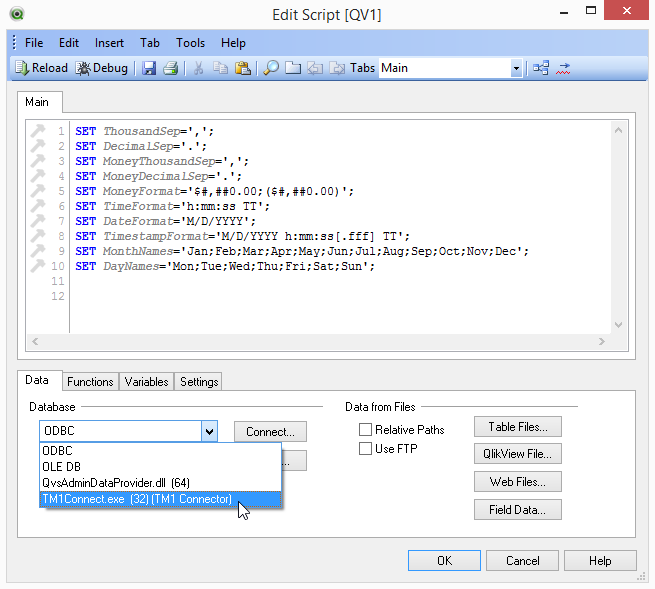Enable the Relative Paths checkbox

click(x=365, y=429)
